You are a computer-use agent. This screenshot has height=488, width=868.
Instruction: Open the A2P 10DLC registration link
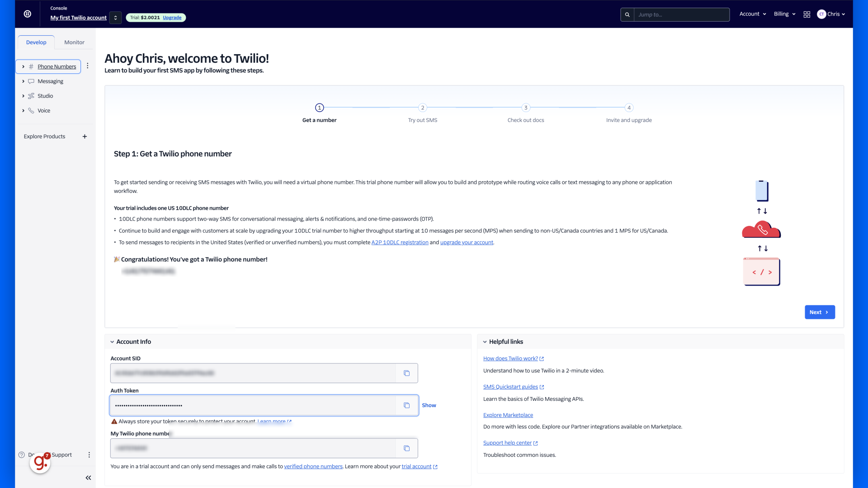click(x=400, y=243)
